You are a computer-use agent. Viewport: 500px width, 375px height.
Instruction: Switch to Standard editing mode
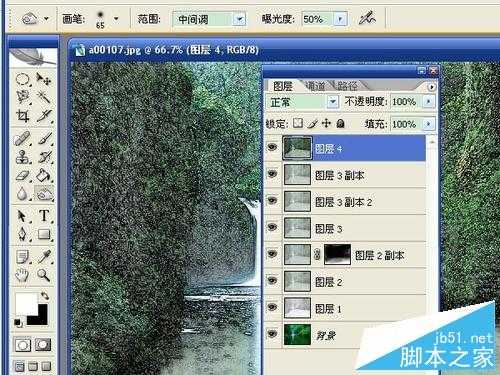coord(23,345)
